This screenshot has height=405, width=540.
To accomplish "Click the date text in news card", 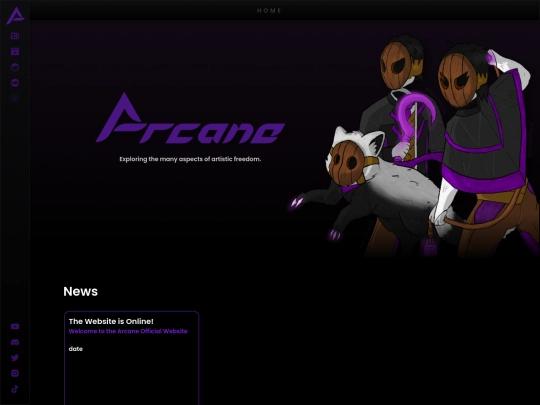I will [76, 349].
